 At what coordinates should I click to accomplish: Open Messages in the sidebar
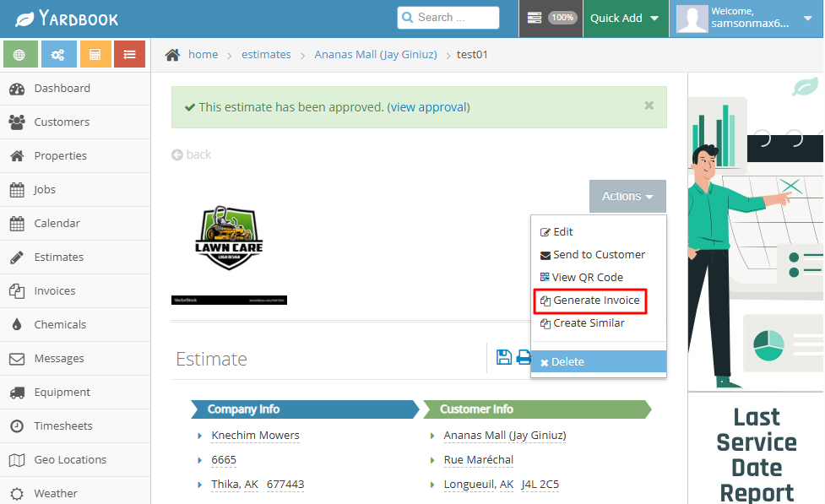coord(75,358)
